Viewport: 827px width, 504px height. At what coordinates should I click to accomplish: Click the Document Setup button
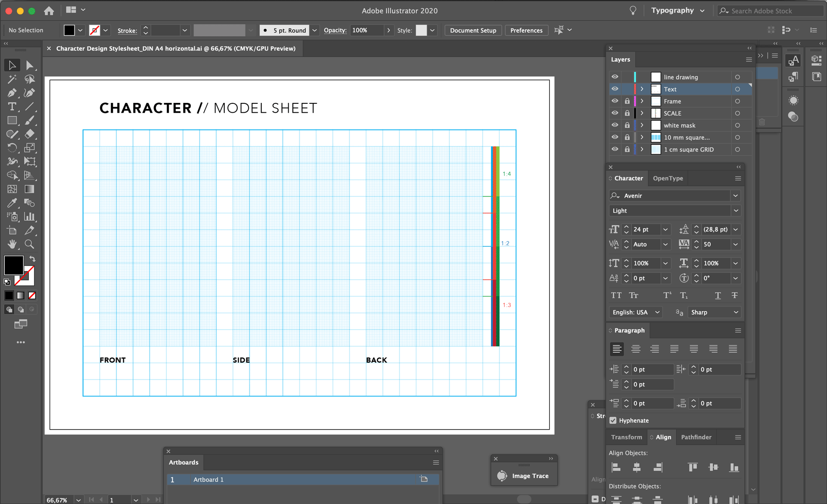473,30
